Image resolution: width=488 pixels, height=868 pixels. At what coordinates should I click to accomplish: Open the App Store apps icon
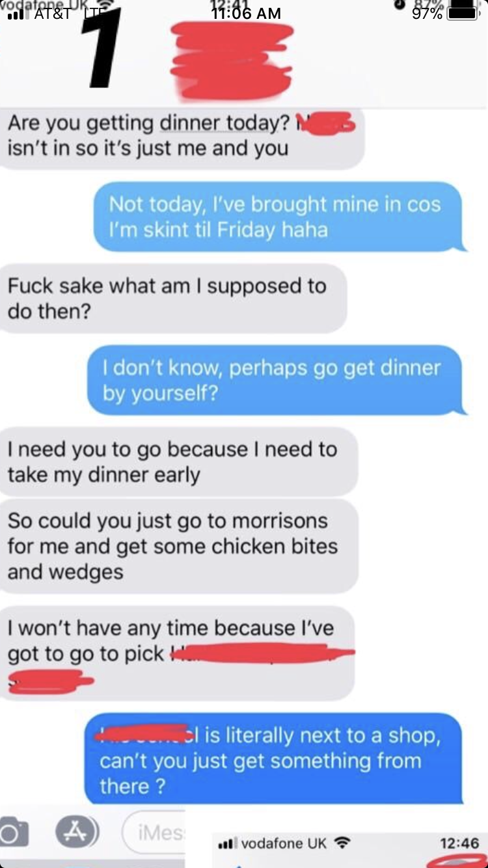point(77,832)
